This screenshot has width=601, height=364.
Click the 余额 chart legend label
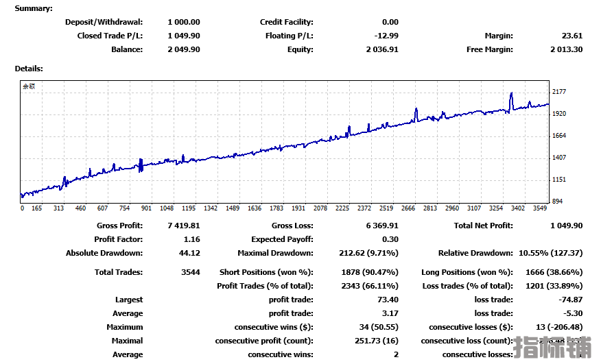click(29, 86)
